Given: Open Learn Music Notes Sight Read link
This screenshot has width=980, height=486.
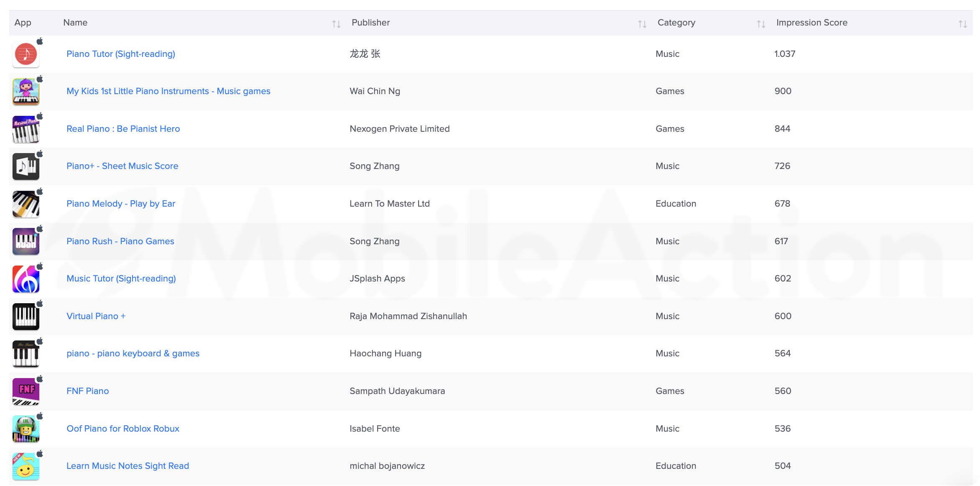Looking at the screenshot, I should point(128,466).
